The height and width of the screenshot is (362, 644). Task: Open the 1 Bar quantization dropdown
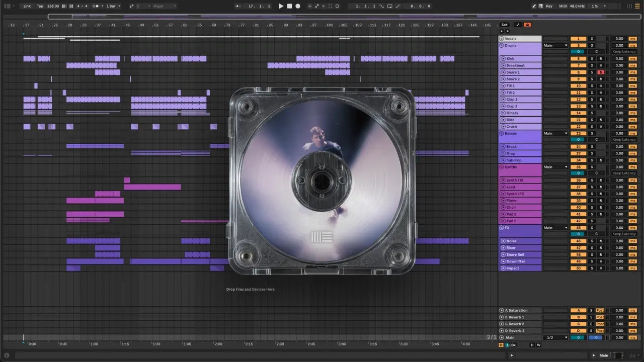113,6
